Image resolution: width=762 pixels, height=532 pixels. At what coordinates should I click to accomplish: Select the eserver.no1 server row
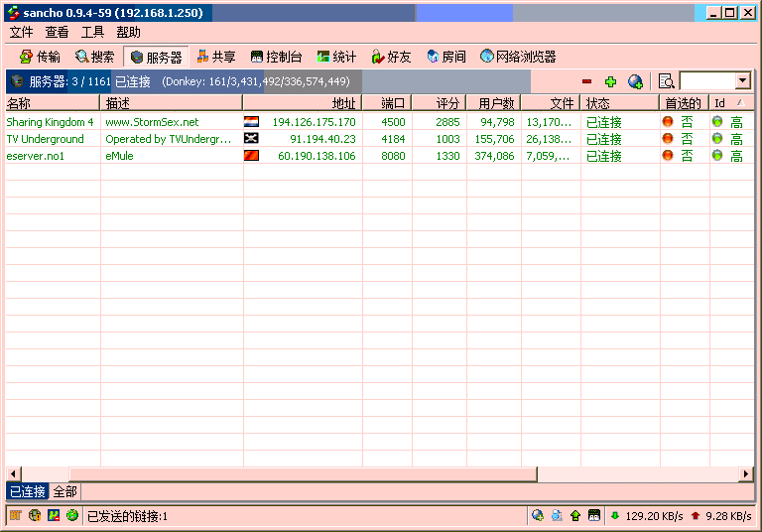tap(380, 156)
